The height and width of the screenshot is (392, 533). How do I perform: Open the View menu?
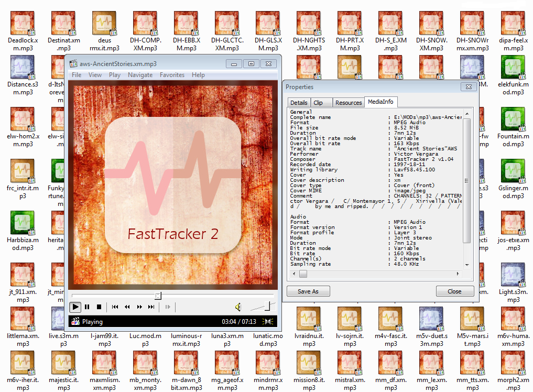coord(95,75)
